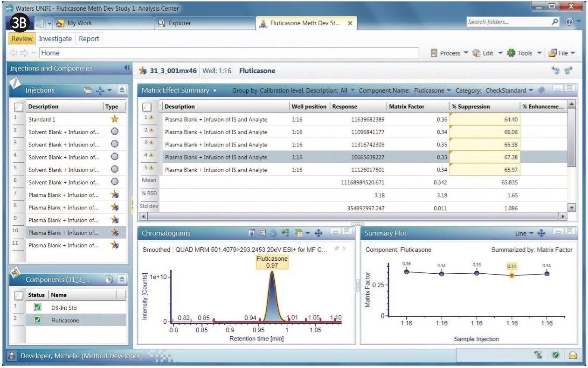Click the pan arrows icon in Summary Plot
Screen dimensions: 588x368
[x=541, y=233]
